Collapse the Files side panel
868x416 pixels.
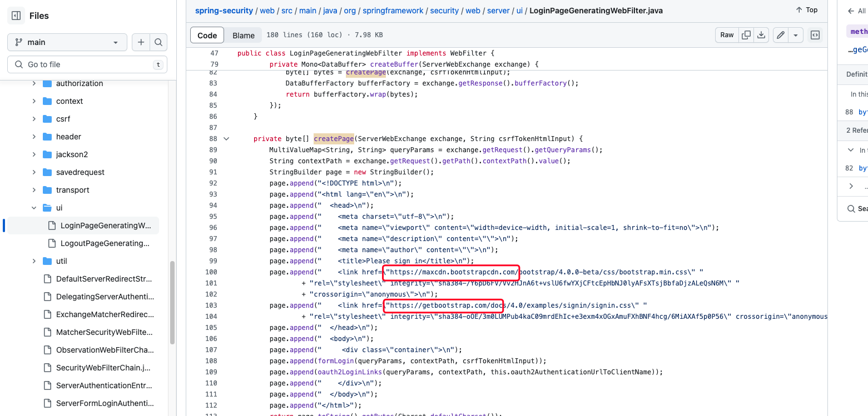click(x=15, y=15)
